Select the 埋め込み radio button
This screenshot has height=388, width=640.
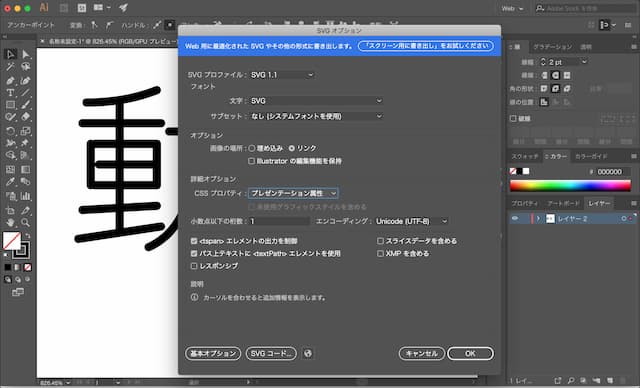pyautogui.click(x=252, y=148)
